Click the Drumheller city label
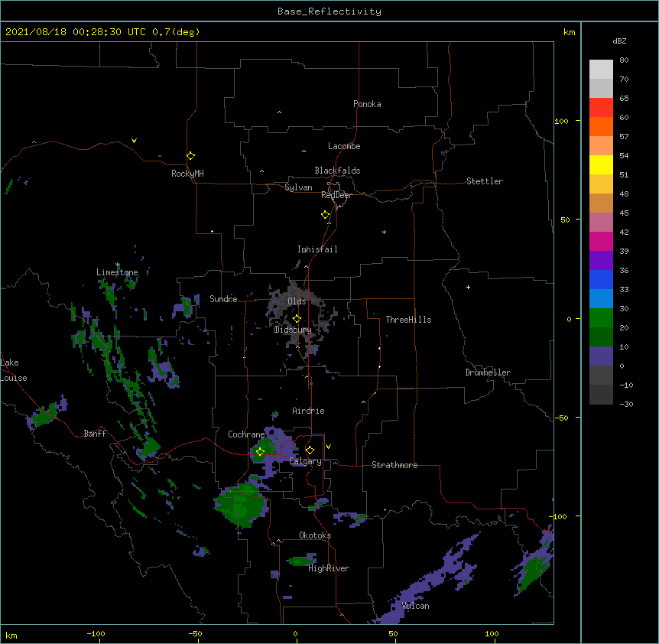659x644 pixels. 488,372
